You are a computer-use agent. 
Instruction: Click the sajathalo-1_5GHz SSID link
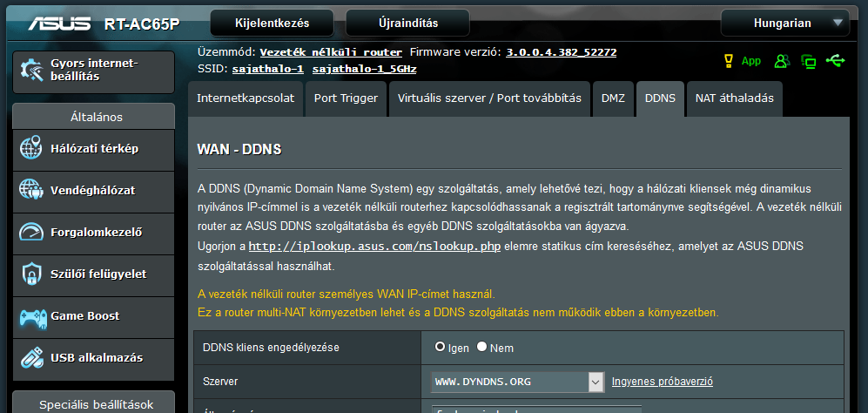[x=364, y=70]
